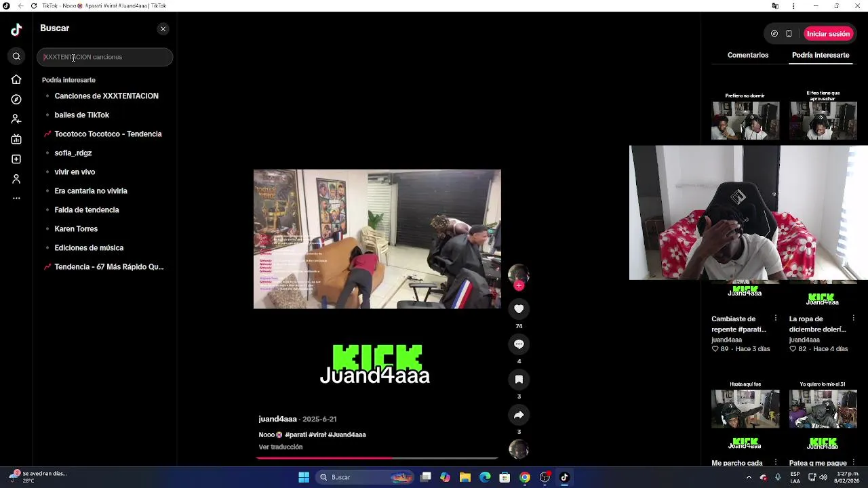Open options for La ropa de diciembre video
Viewport: 868px width, 488px height.
coord(853,319)
